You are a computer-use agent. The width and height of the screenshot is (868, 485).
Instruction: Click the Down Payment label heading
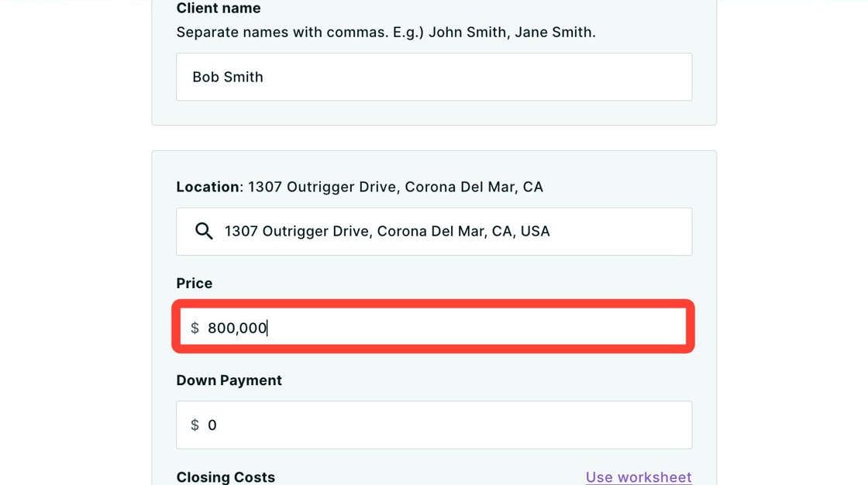tap(229, 380)
